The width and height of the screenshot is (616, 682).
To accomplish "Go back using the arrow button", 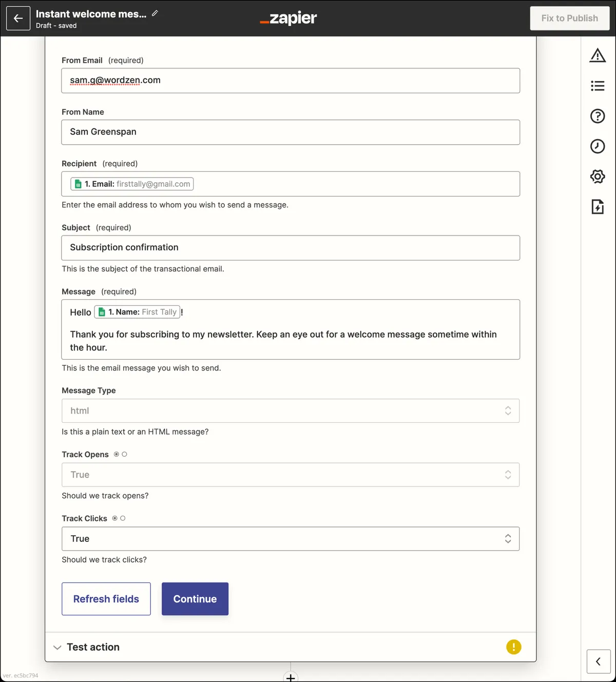I will (18, 18).
